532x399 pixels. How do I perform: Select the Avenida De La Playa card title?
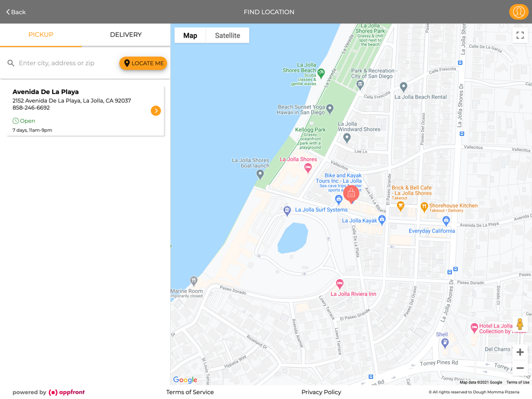pos(45,92)
